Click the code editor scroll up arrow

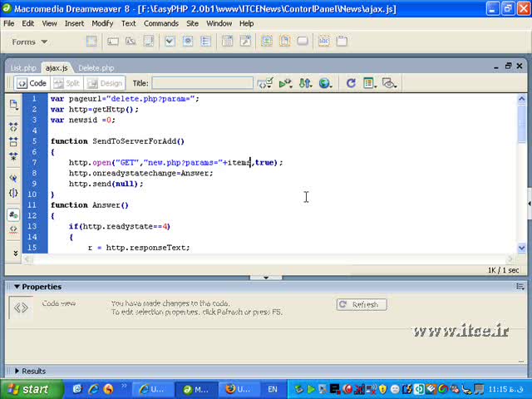[x=522, y=99]
